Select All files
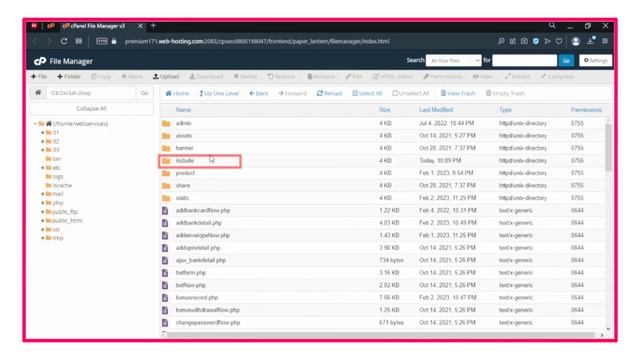This screenshot has height=360, width=640. pos(367,93)
